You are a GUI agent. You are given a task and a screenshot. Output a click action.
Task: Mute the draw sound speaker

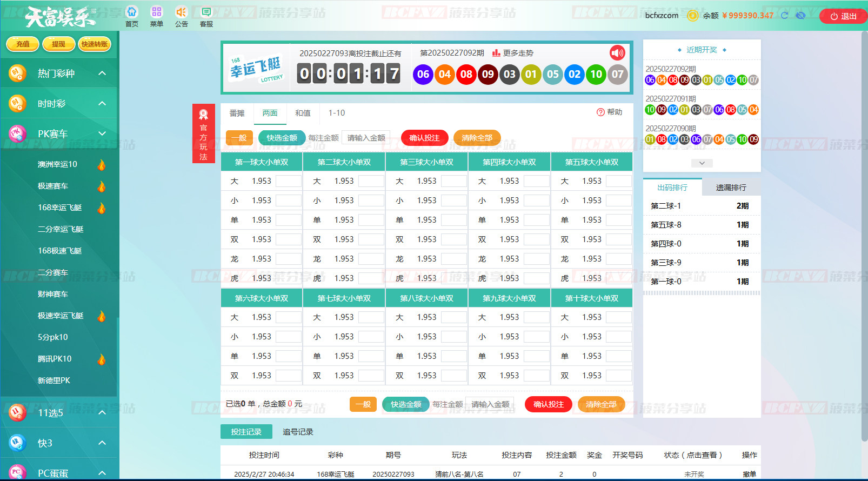(x=617, y=53)
